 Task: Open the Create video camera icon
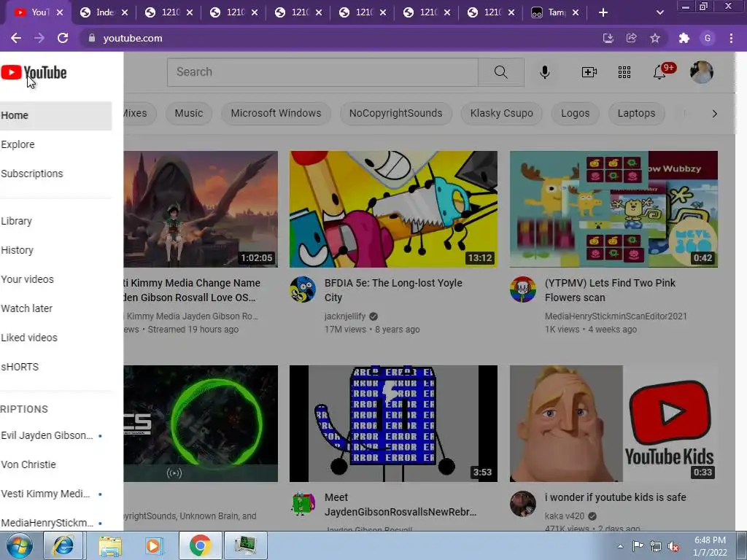click(589, 72)
